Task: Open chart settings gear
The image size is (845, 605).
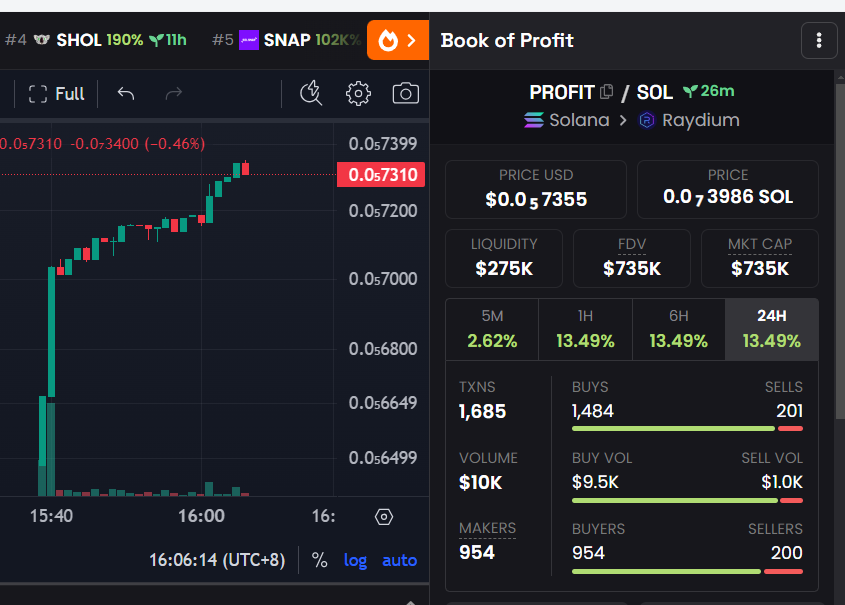Action: coord(358,94)
